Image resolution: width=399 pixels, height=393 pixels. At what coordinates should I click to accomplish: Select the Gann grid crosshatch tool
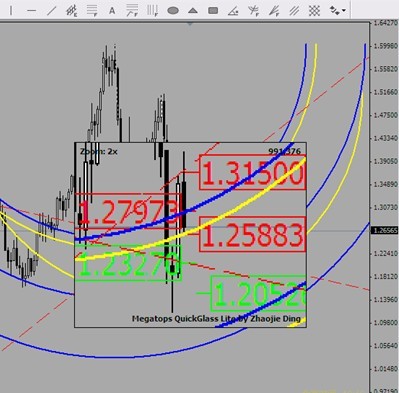pyautogui.click(x=314, y=11)
